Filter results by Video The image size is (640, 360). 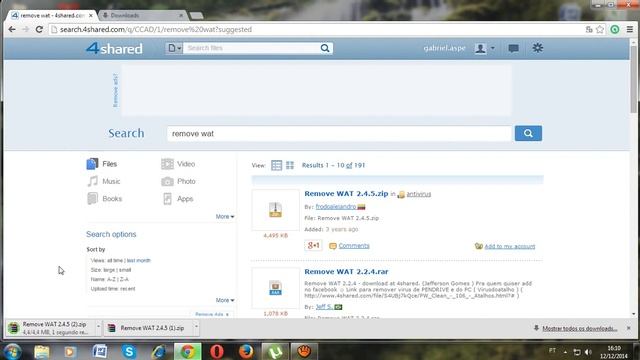pyautogui.click(x=178, y=164)
